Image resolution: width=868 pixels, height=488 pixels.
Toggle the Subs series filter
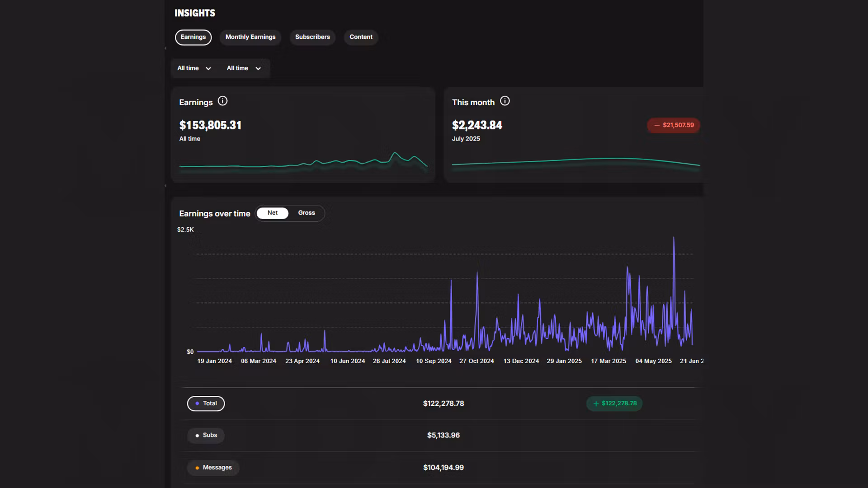pos(206,435)
